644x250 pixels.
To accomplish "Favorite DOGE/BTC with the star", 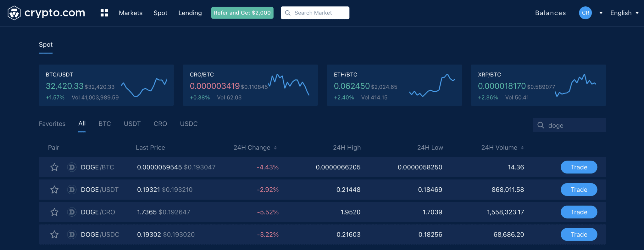I will [x=54, y=167].
